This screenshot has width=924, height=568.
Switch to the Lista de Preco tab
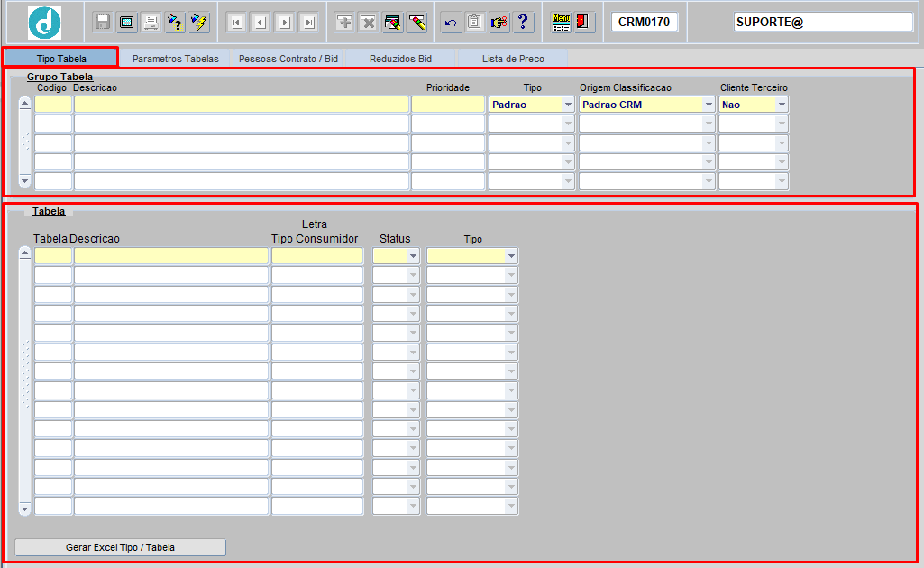pyautogui.click(x=513, y=59)
